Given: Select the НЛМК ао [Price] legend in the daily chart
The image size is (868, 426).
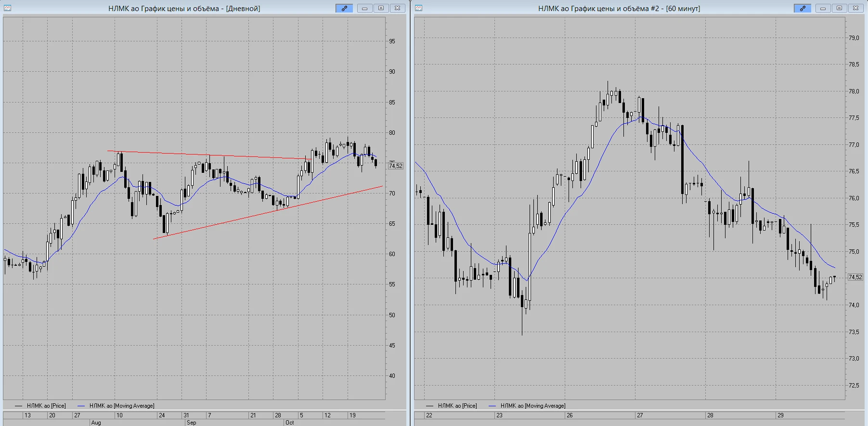Looking at the screenshot, I should tap(40, 406).
